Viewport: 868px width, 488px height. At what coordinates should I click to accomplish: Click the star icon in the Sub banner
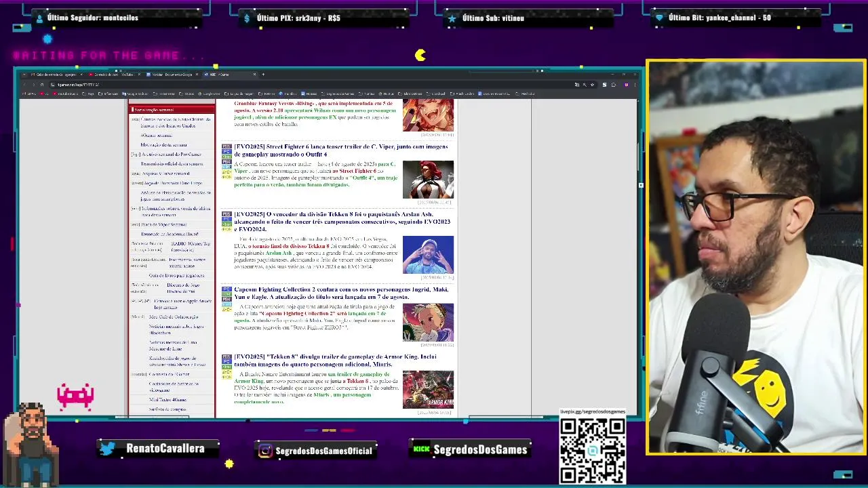452,18
